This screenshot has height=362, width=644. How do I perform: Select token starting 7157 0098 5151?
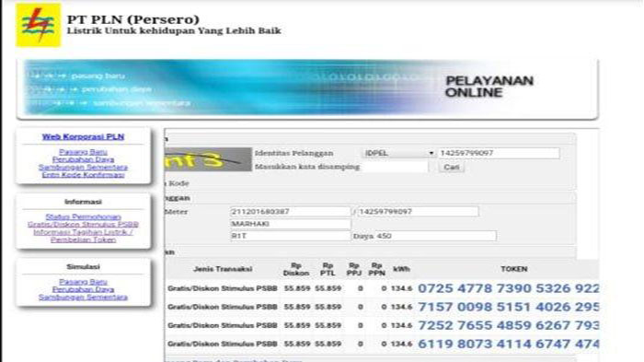[509, 307]
